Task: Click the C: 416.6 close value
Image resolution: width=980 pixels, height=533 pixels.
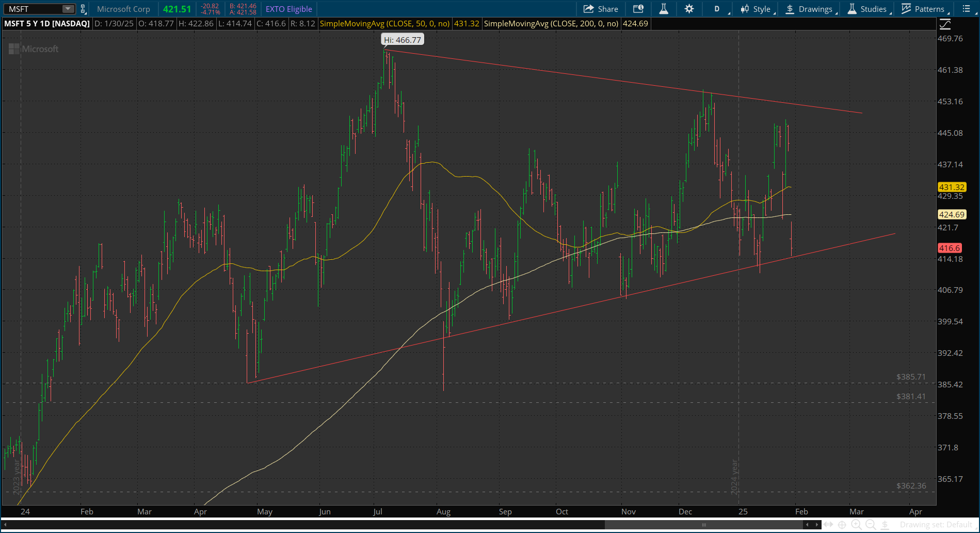Action: tap(271, 23)
